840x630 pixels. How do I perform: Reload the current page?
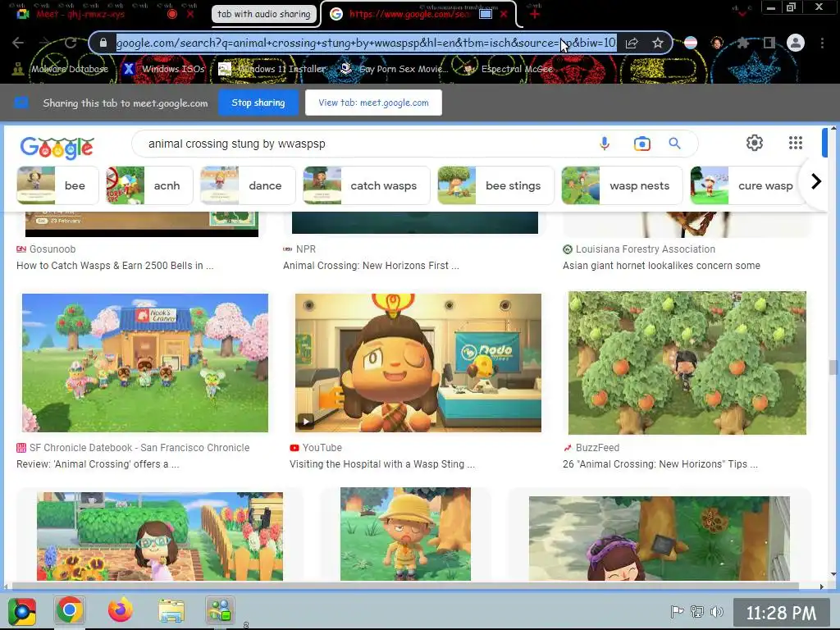pos(71,43)
